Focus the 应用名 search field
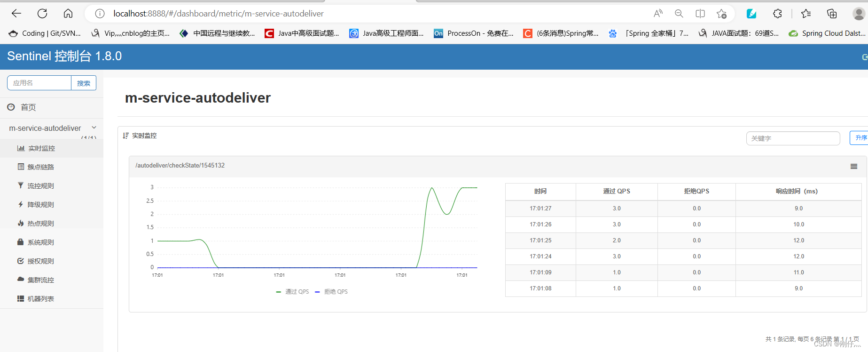Viewport: 868px width, 352px height. click(x=39, y=83)
